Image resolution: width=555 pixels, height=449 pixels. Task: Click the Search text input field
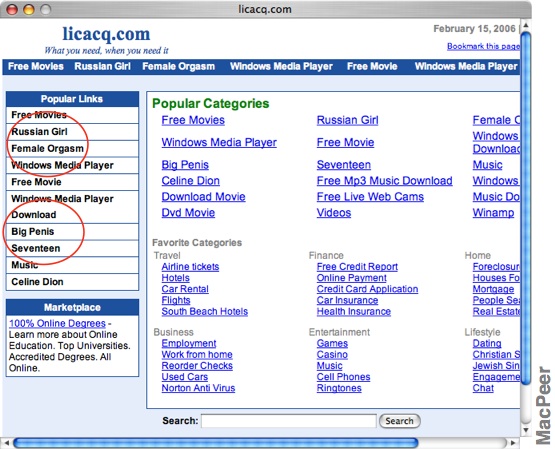[288, 421]
